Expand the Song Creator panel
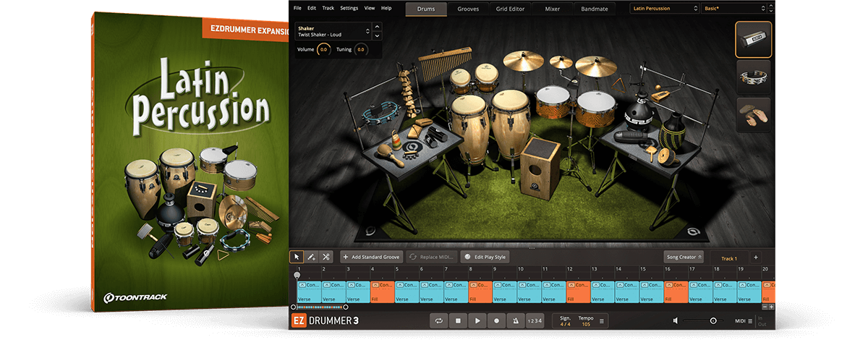The height and width of the screenshot is (353, 868). click(x=684, y=257)
